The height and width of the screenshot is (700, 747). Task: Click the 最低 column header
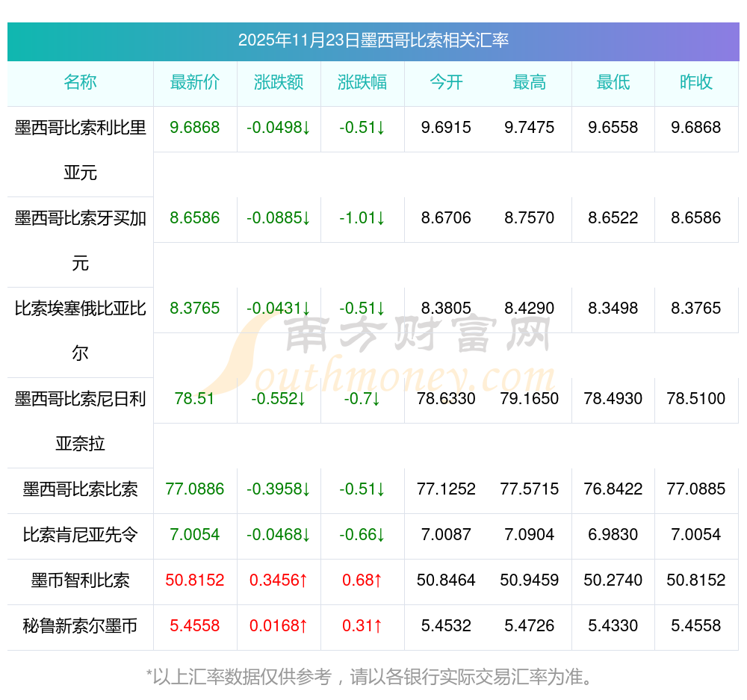coord(613,82)
